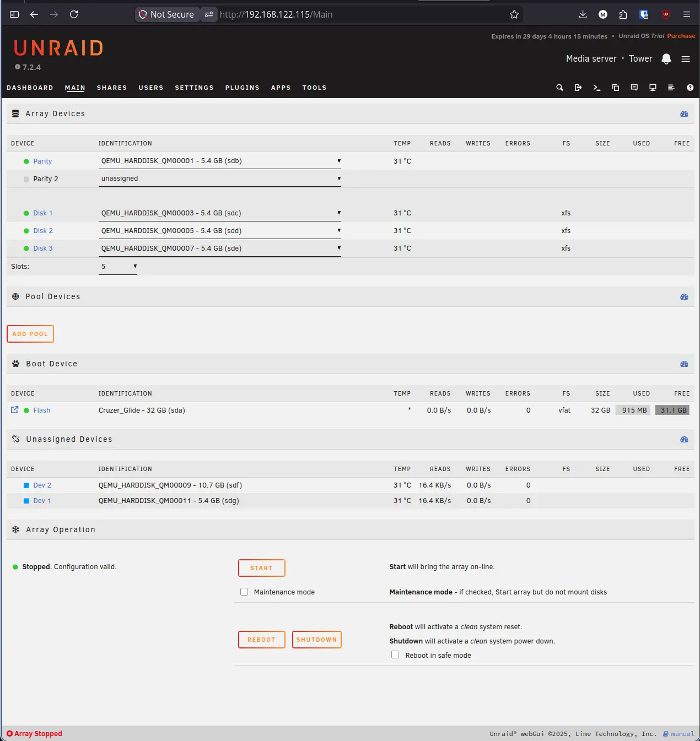
Task: Open the Disk 2 assignment dropdown
Action: click(220, 231)
